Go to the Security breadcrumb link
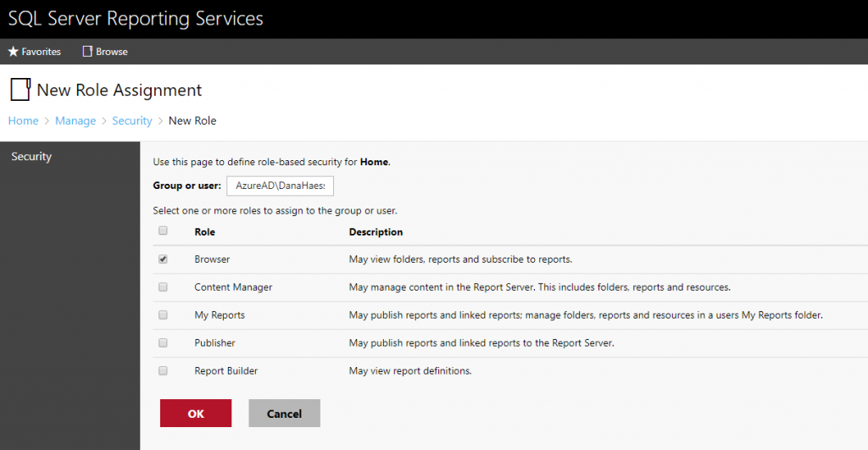Image resolution: width=868 pixels, height=450 pixels. click(131, 120)
